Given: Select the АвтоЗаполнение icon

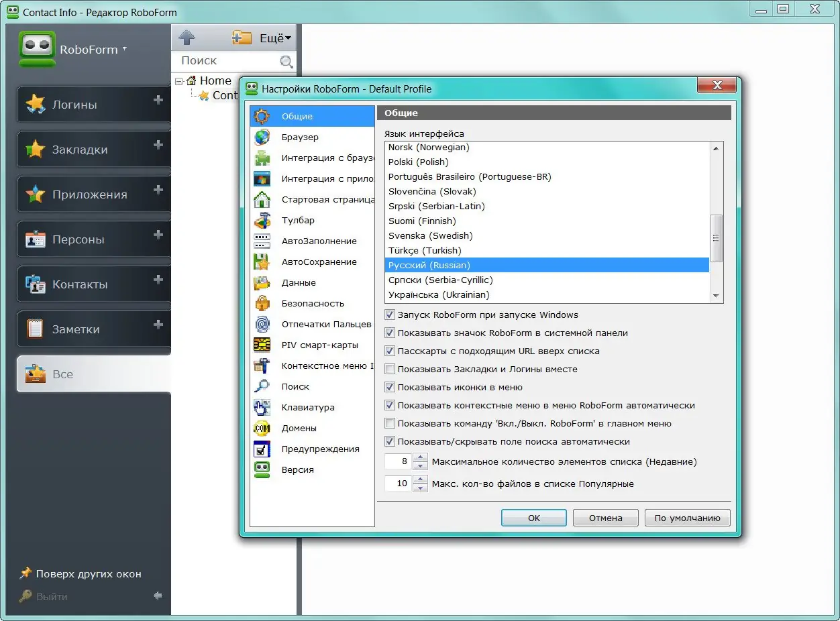Looking at the screenshot, I should (262, 241).
